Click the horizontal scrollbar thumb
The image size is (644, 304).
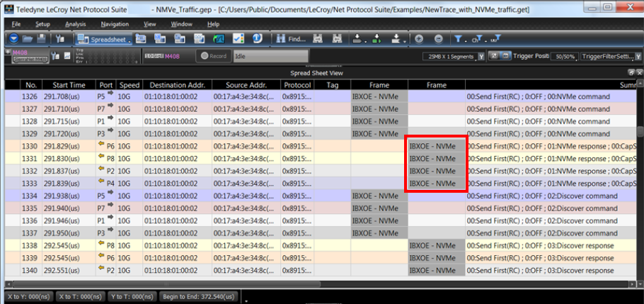pyautogui.click(x=166, y=284)
